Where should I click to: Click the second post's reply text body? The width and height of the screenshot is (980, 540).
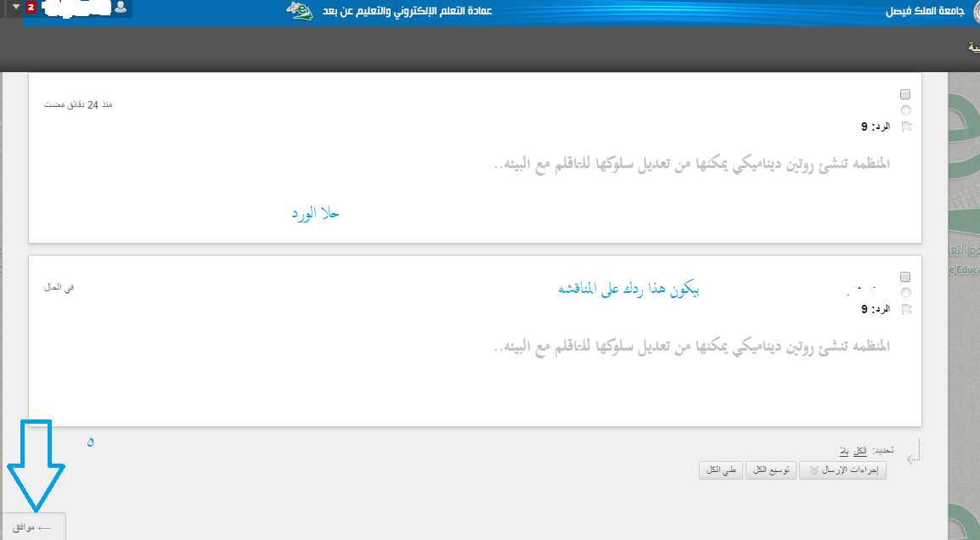[x=691, y=346]
